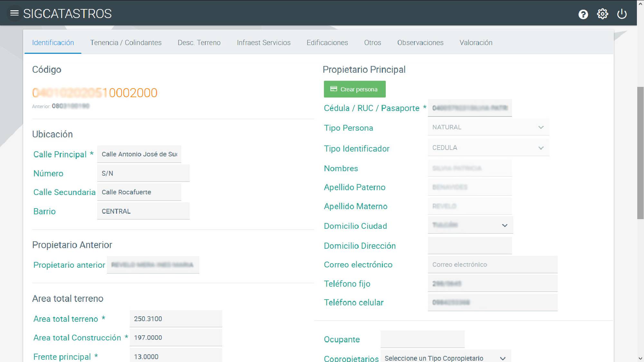Click the empty Ocupante field

coord(422,339)
